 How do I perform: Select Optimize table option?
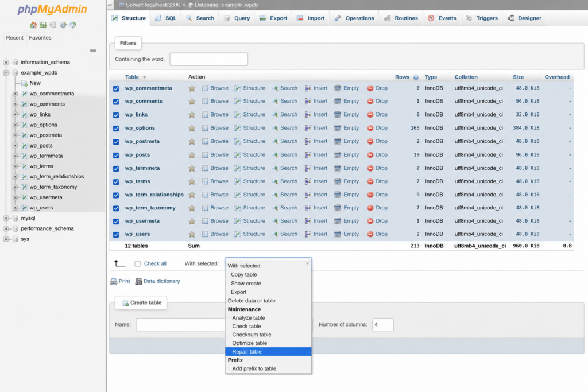268,343
